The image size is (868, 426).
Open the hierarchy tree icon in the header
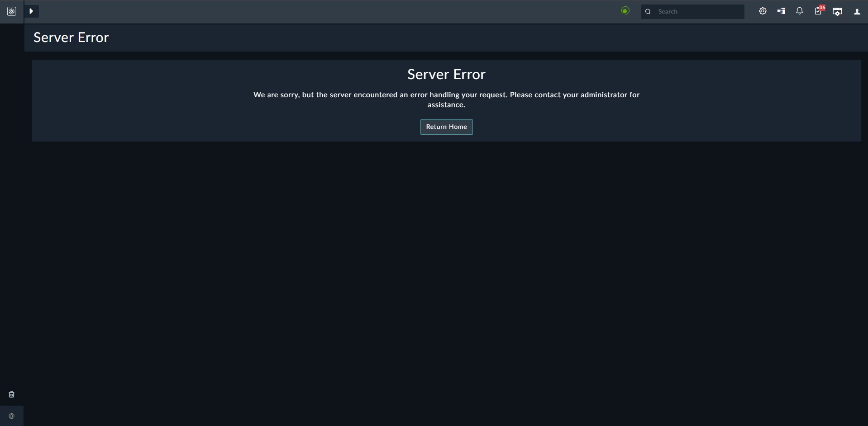pyautogui.click(x=781, y=11)
